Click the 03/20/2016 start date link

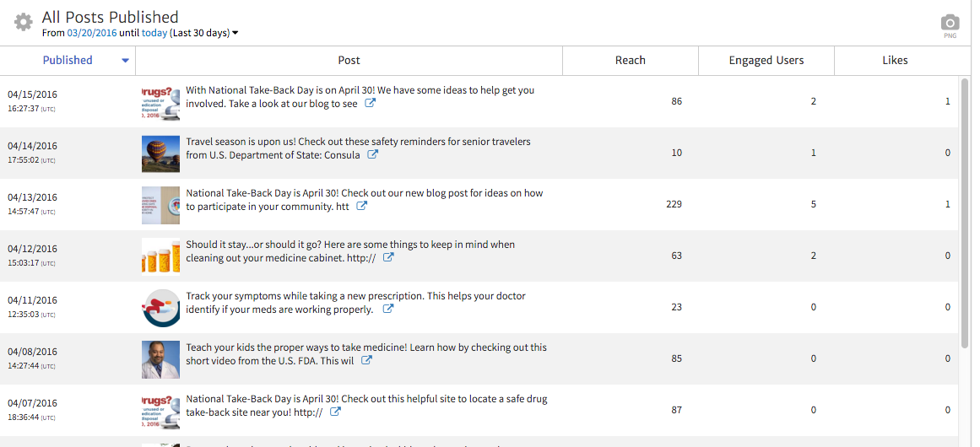click(x=90, y=33)
